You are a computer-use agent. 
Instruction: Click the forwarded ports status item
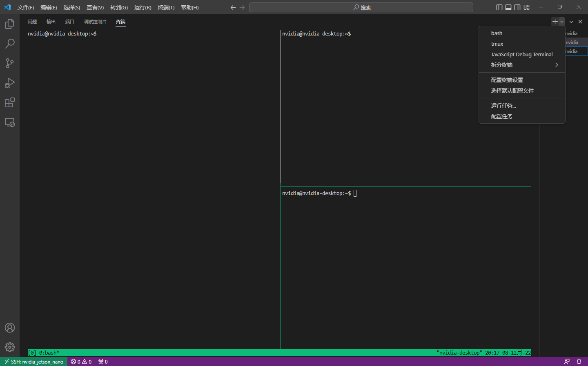103,362
